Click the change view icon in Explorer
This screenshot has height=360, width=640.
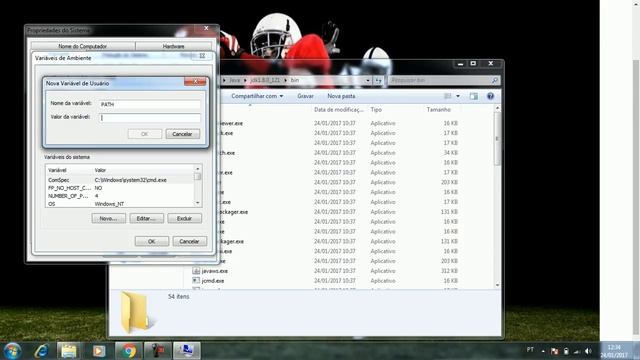tap(448, 96)
